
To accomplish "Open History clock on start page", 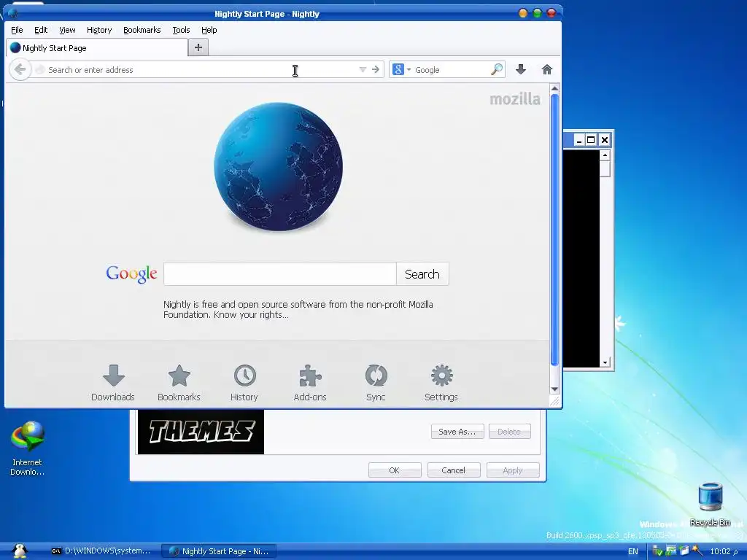I will pyautogui.click(x=244, y=383).
